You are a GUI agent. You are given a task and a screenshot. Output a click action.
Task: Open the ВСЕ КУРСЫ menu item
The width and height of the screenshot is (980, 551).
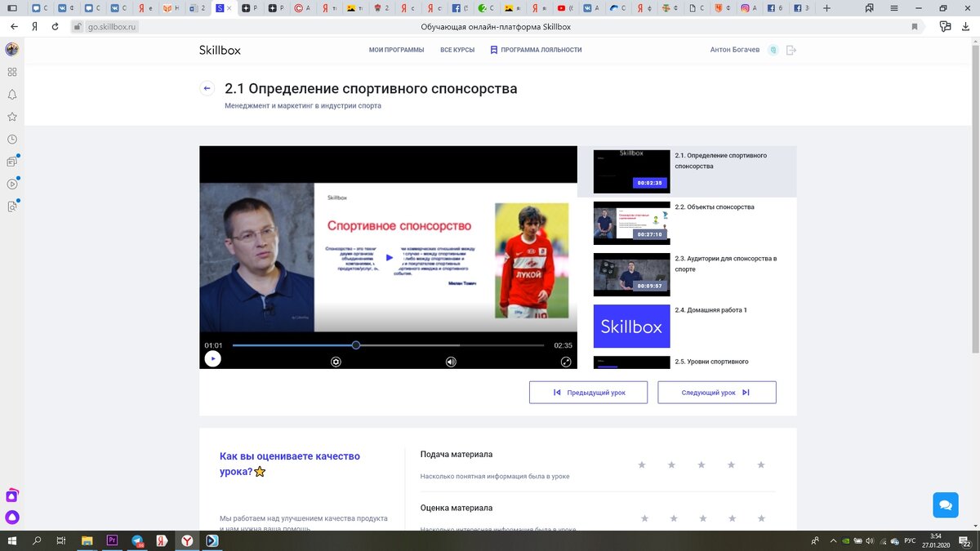coord(457,50)
